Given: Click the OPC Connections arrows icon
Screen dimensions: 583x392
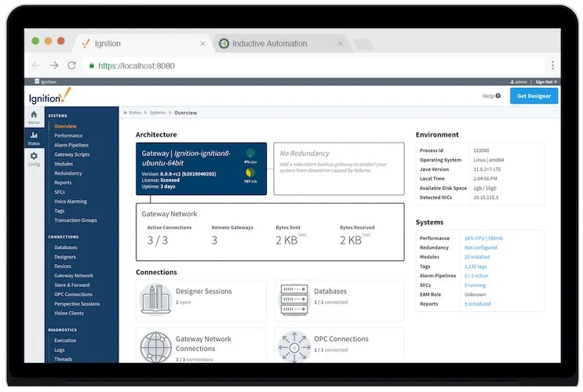Looking at the screenshot, I should tap(294, 347).
